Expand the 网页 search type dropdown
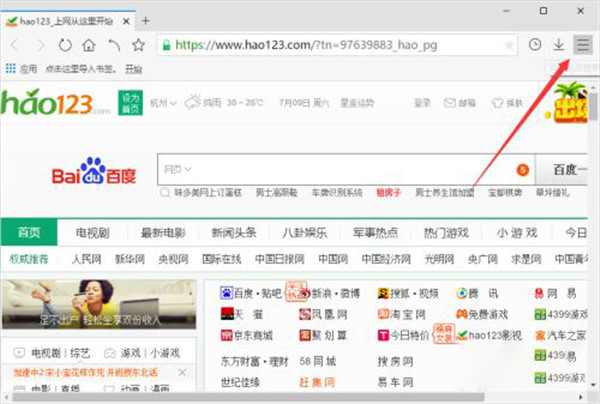Viewport: 600px width, 404px height. click(x=177, y=169)
